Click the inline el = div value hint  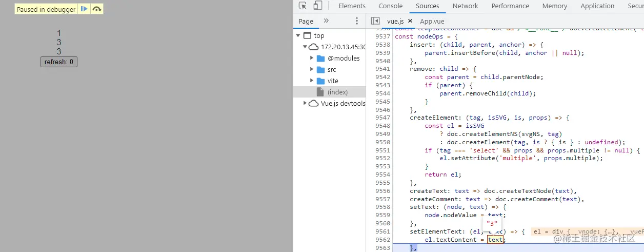(x=587, y=231)
